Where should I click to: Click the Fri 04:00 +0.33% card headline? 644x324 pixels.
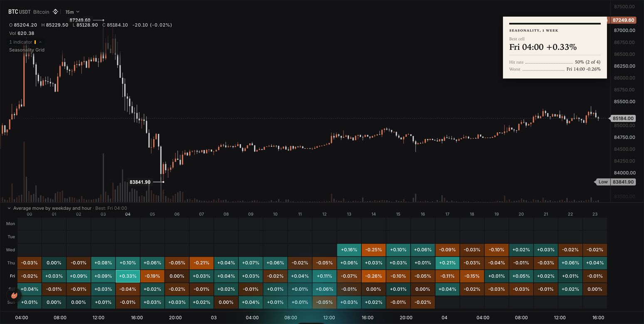click(x=543, y=47)
